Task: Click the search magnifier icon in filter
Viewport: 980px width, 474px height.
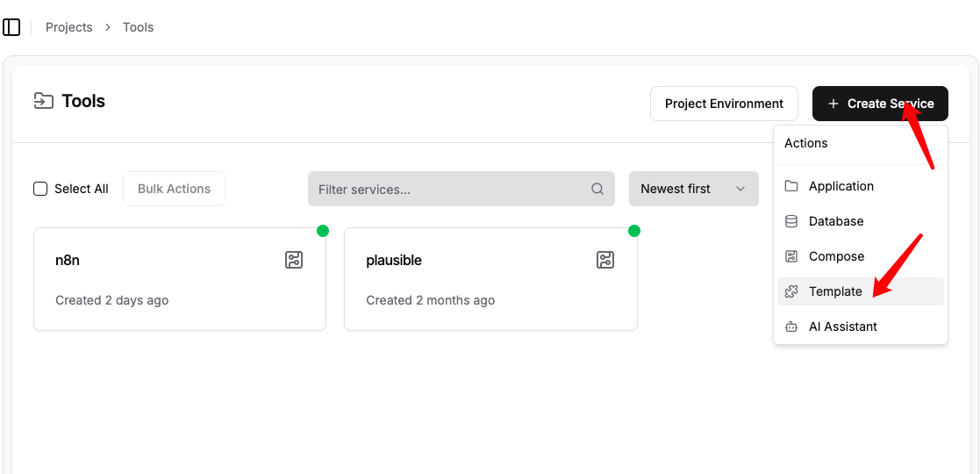Action: [597, 189]
